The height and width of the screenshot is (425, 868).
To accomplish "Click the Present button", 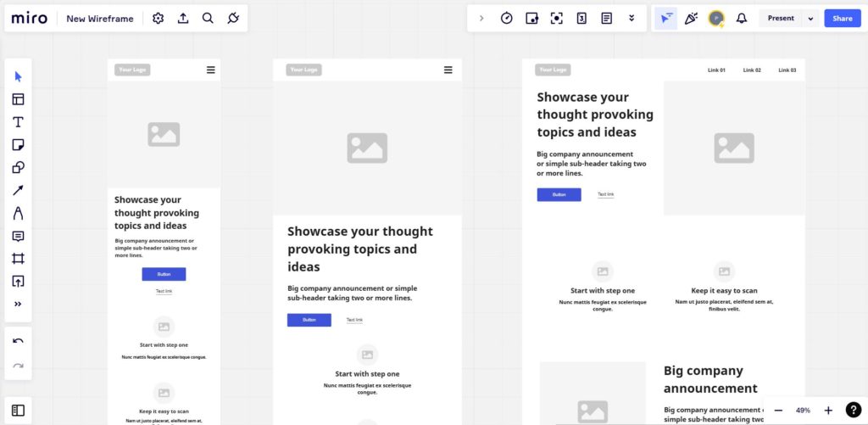I will coord(781,19).
